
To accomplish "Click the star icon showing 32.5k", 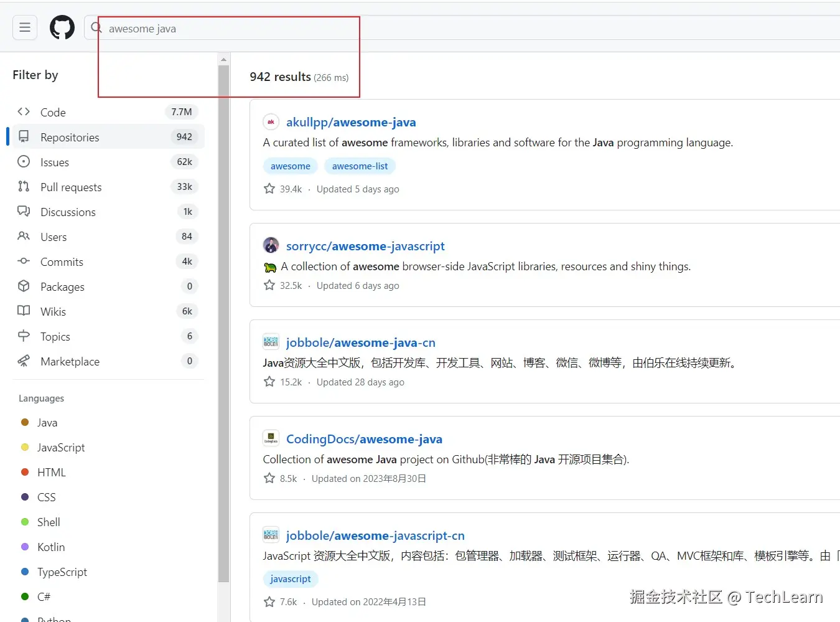I will tap(269, 285).
